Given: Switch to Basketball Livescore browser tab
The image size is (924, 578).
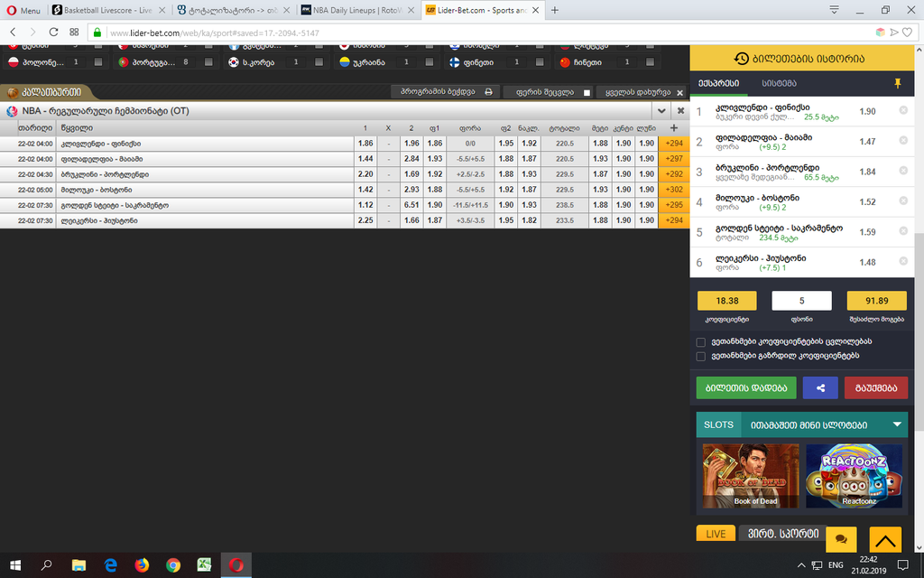Looking at the screenshot, I should [x=108, y=10].
